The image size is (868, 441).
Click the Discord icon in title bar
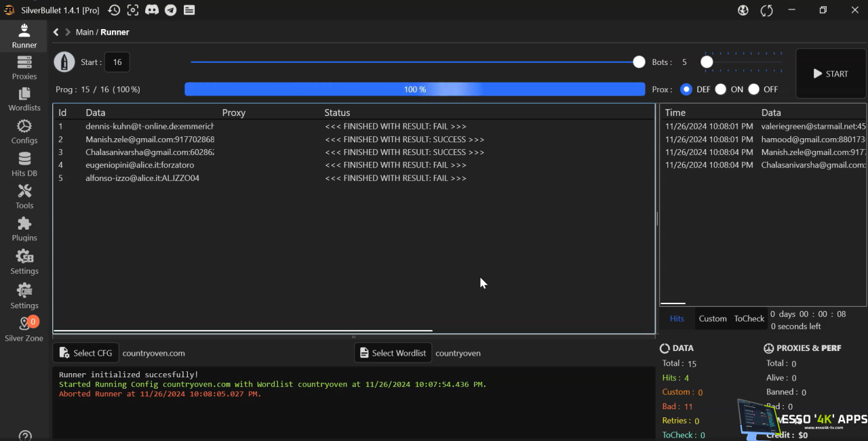(152, 10)
